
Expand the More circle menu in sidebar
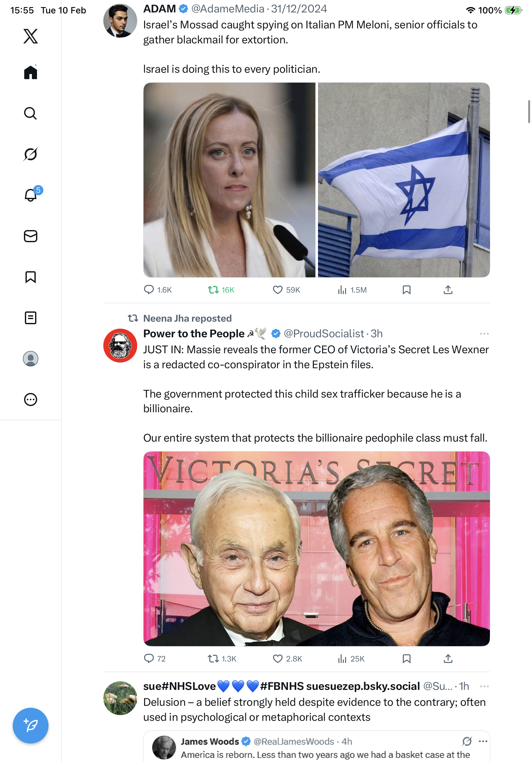click(x=31, y=399)
